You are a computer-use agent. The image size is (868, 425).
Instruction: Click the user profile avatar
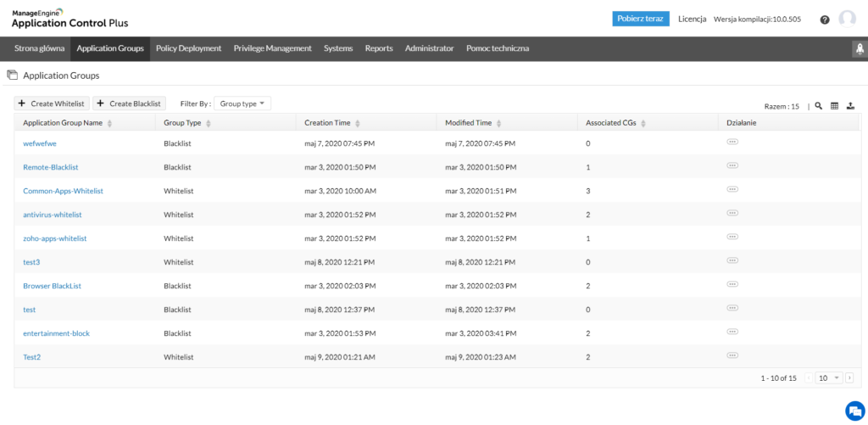tap(847, 19)
